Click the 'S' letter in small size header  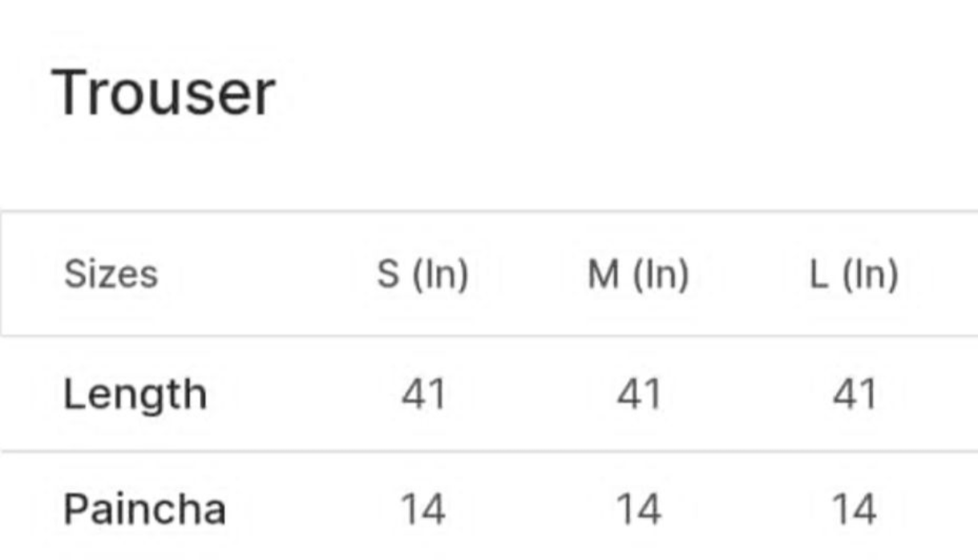pos(387,274)
